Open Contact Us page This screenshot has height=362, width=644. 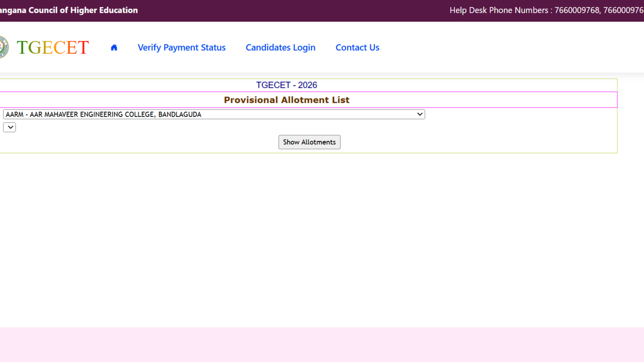tap(357, 47)
